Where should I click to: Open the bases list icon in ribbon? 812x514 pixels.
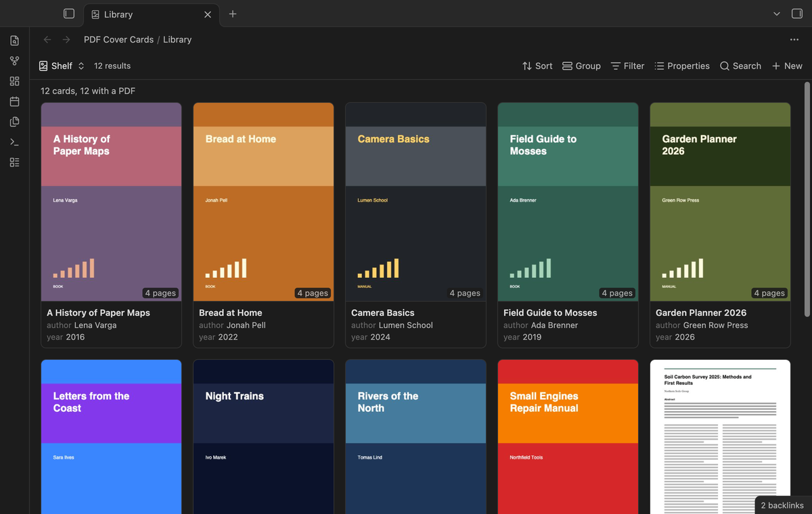click(14, 162)
